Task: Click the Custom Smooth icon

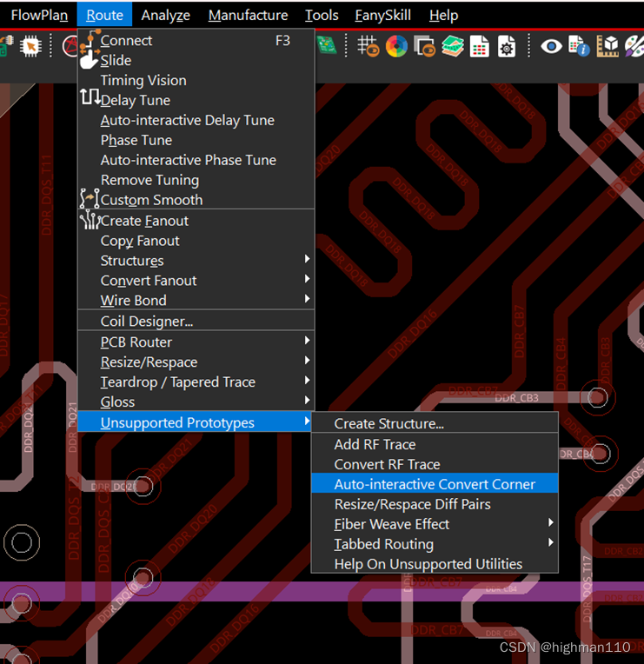Action: tap(90, 199)
